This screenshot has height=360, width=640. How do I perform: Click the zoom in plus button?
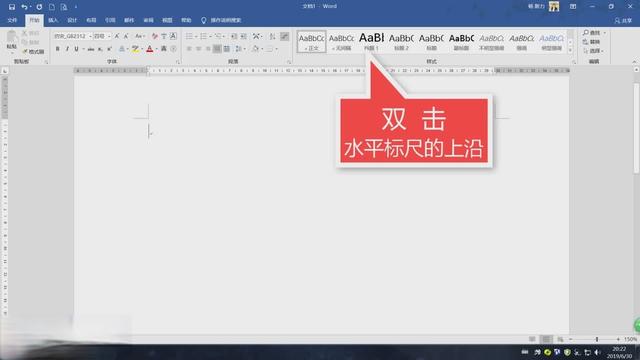tap(618, 339)
